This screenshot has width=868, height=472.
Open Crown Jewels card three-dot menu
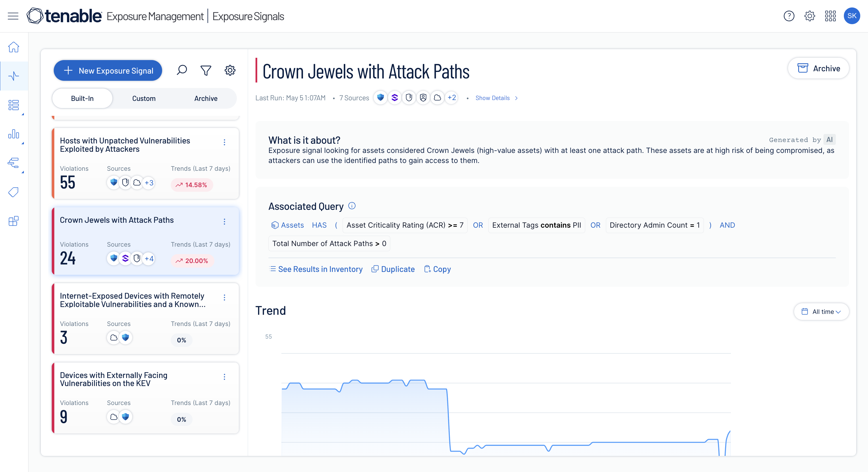[x=224, y=221]
